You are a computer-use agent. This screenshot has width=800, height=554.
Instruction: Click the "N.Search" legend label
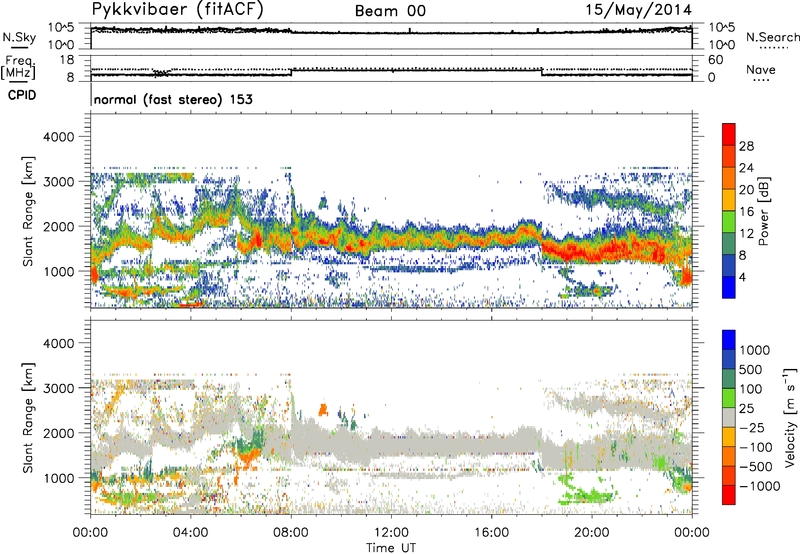tap(772, 37)
